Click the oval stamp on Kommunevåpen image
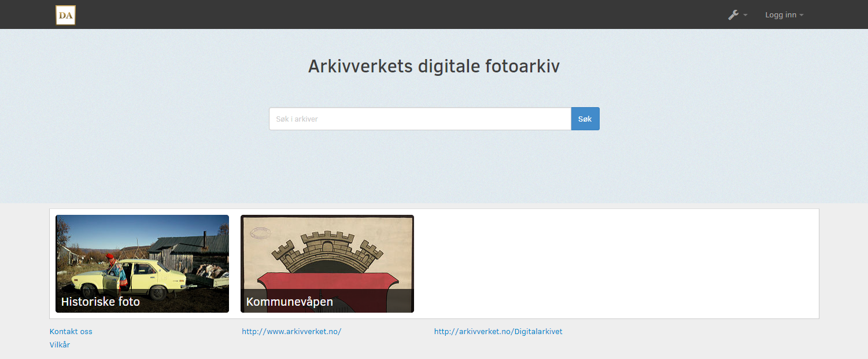The width and height of the screenshot is (868, 359). coord(261,232)
